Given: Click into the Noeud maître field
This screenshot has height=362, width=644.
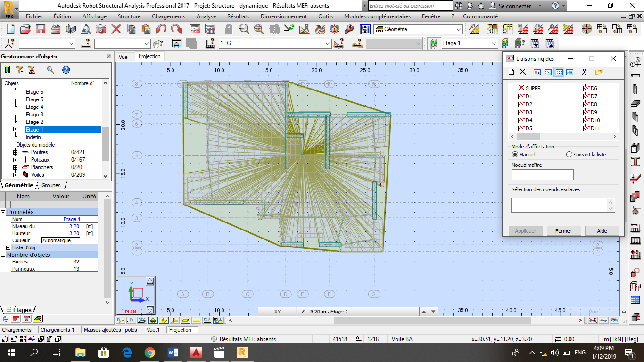Looking at the screenshot, I should pyautogui.click(x=543, y=175).
